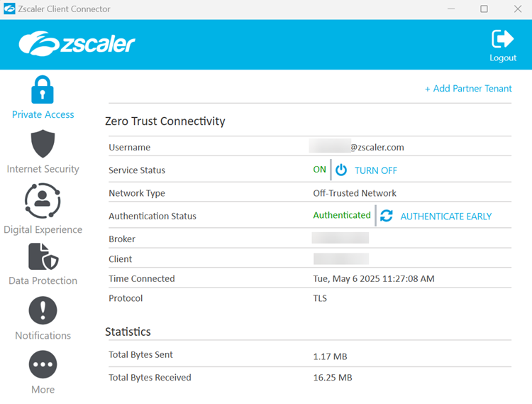The image size is (532, 404).
Task: Click the AUTHENTICATE EARLY link
Action: click(x=445, y=217)
